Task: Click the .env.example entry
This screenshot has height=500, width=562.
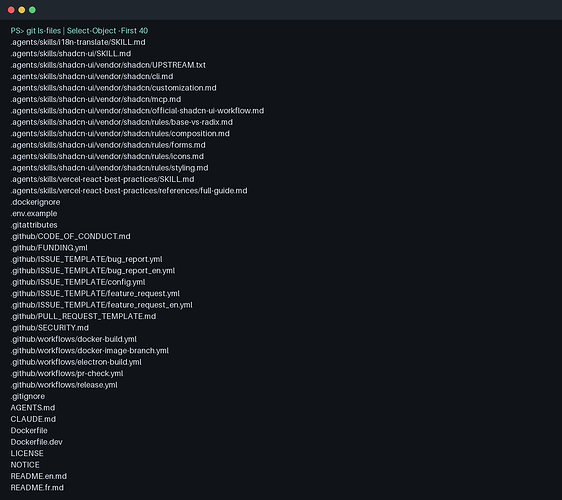Action: 34,214
